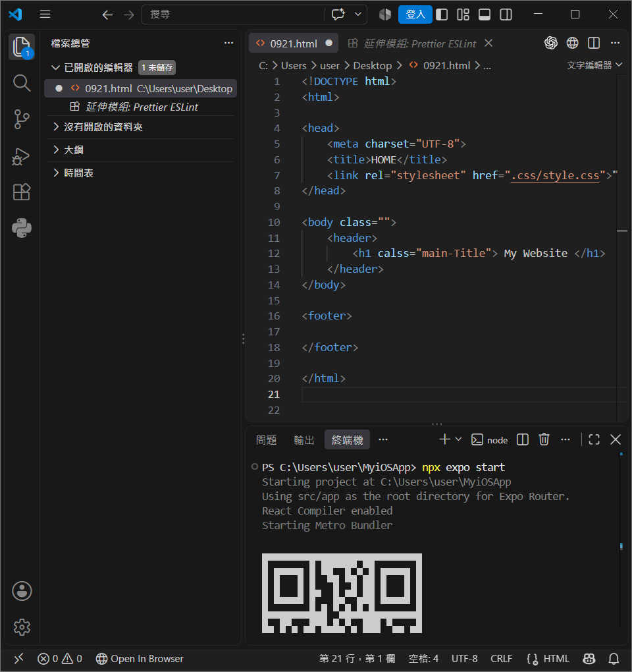This screenshot has width=632, height=672.
Task: Open the Manage gear settings icon
Action: [22, 627]
